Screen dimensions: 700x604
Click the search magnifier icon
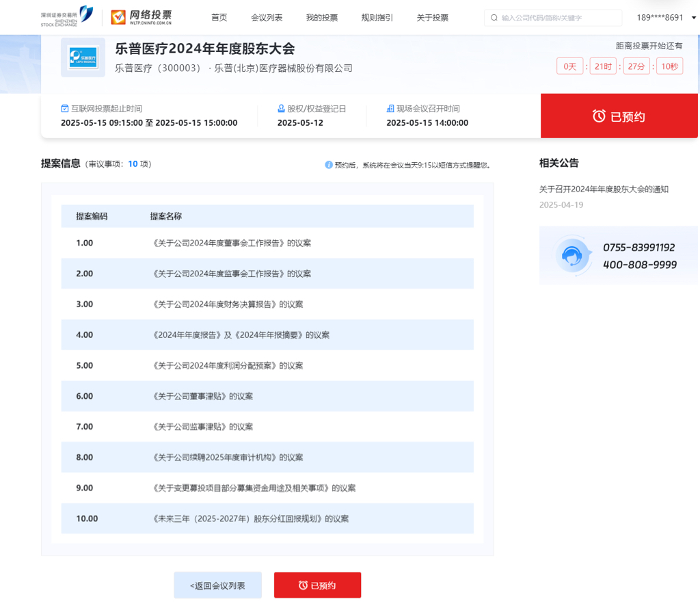(494, 18)
